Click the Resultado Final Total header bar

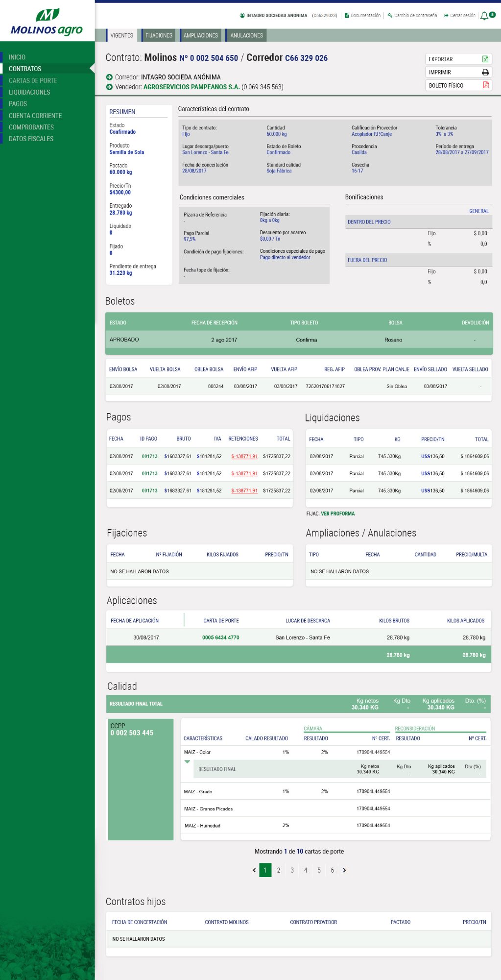[x=298, y=704]
